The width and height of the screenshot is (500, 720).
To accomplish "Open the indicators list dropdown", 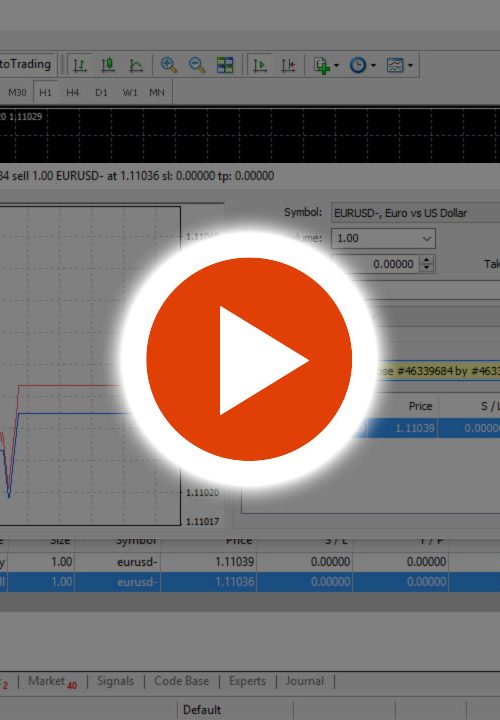I will coord(326,65).
